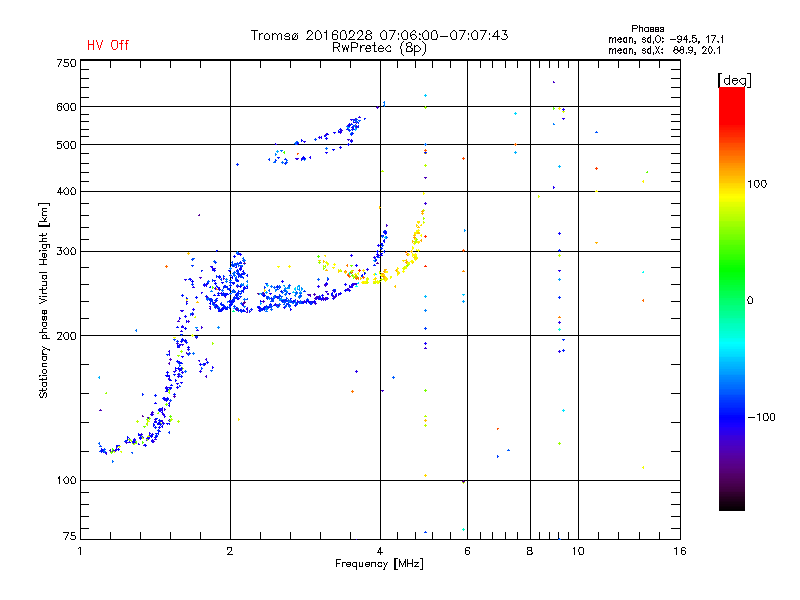Click the x-axis tick label '8'
The image size is (800, 600).
tap(530, 551)
